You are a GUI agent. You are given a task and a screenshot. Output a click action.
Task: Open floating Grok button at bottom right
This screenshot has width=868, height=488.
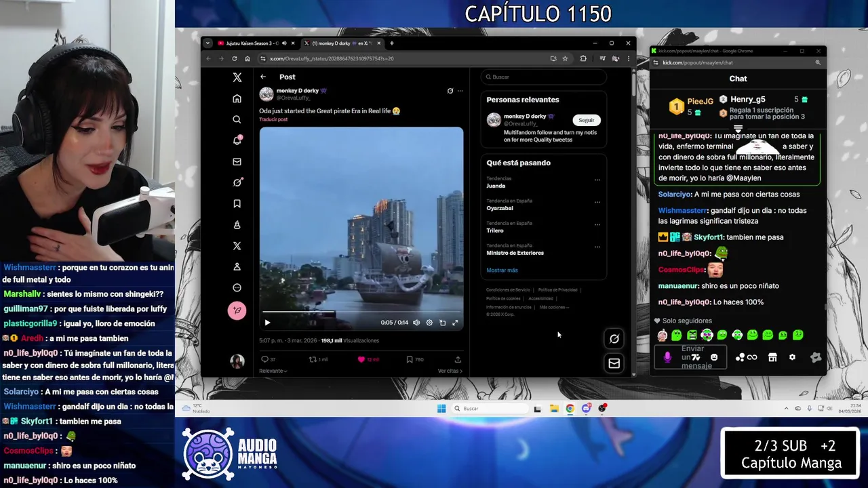(614, 338)
